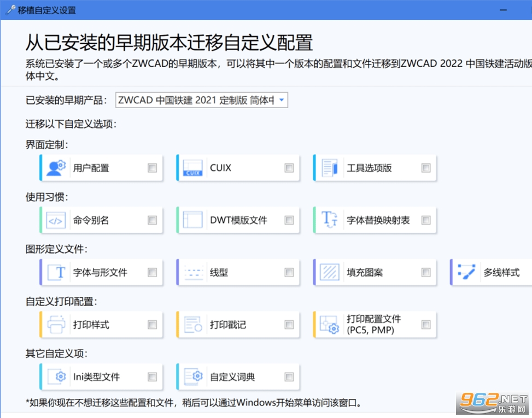Click the Plot Stamp (打印戳记) icon

(193, 325)
